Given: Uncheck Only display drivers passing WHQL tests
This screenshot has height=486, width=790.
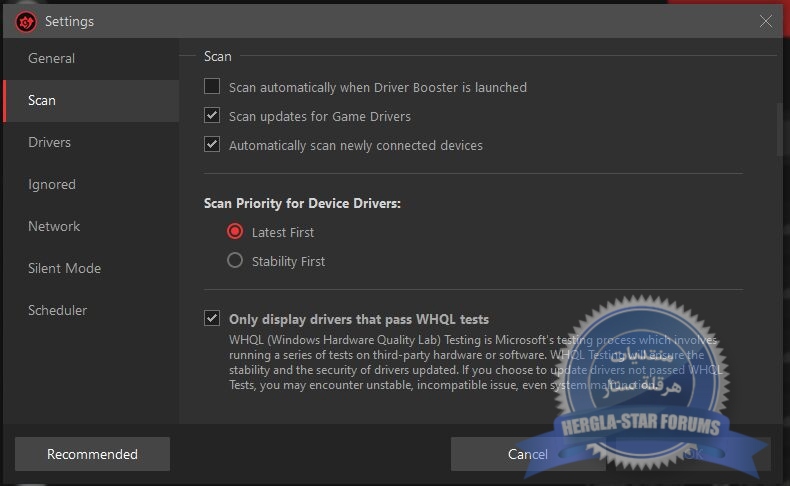Looking at the screenshot, I should tap(212, 318).
